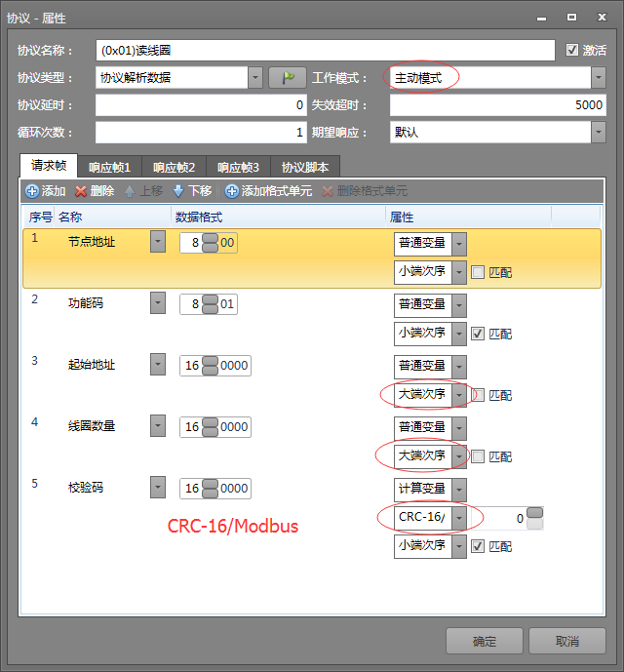Select the 请求帧 tab
Viewport: 624px width, 672px height.
(49, 166)
